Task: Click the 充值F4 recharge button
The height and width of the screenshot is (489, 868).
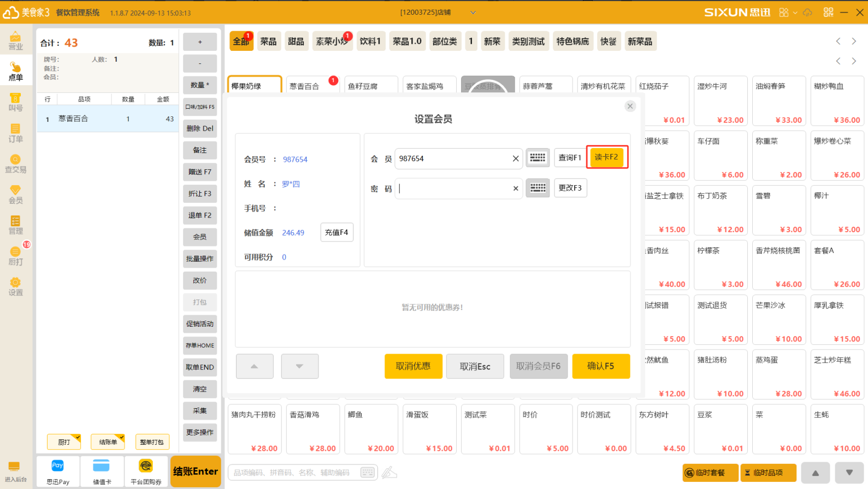Action: point(336,232)
